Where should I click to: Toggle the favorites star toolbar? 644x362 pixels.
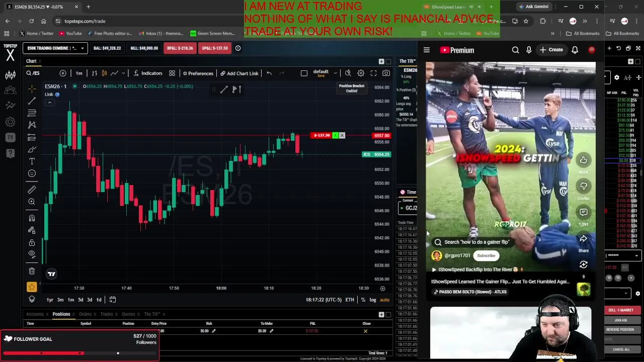pyautogui.click(x=32, y=287)
